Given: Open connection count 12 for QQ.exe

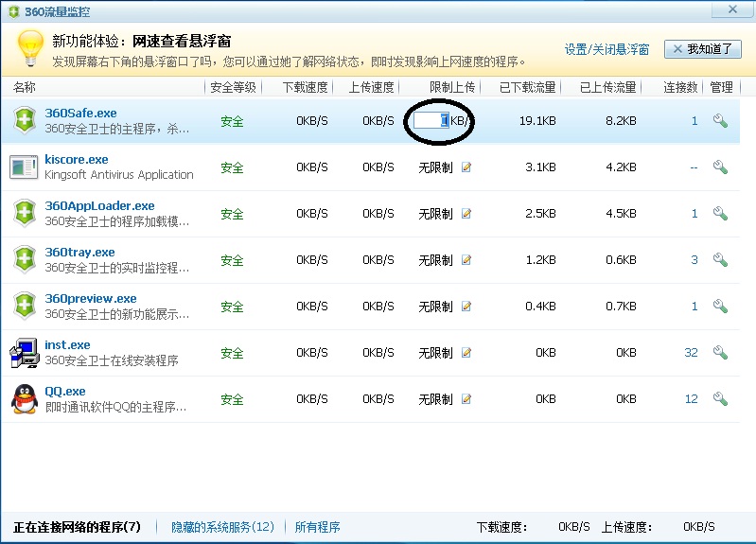Looking at the screenshot, I should 691,399.
